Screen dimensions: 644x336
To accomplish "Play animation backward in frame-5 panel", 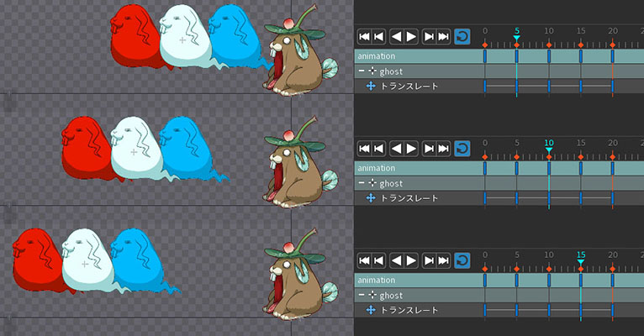I will [x=396, y=36].
